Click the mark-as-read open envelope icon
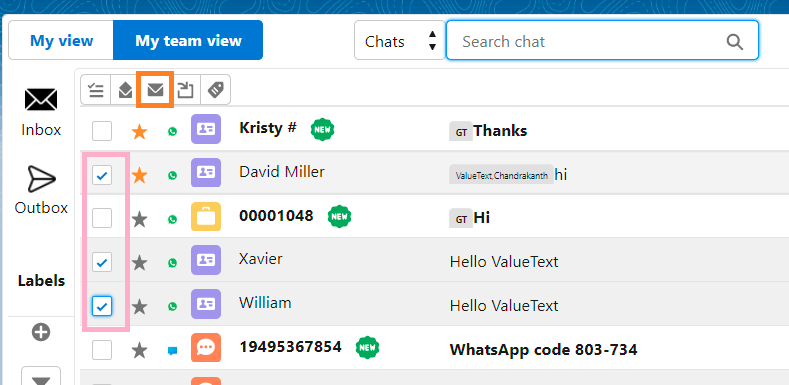 pos(125,90)
